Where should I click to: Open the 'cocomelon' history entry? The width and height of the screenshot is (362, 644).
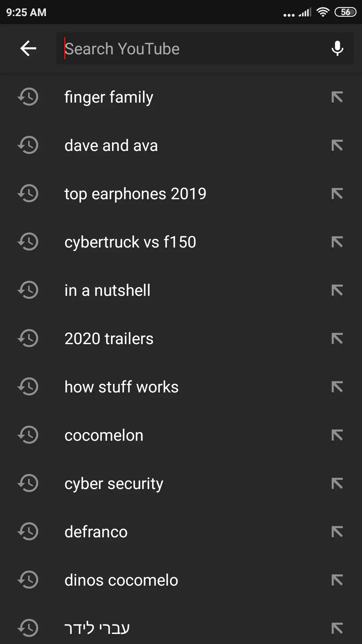click(104, 435)
